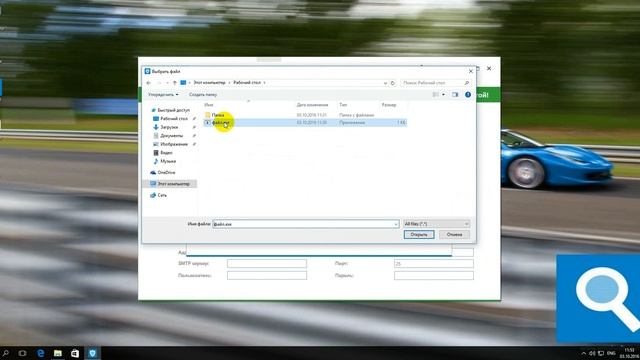This screenshot has height=360, width=640.
Task: Go up one folder level with up arrow
Action: pos(175,83)
